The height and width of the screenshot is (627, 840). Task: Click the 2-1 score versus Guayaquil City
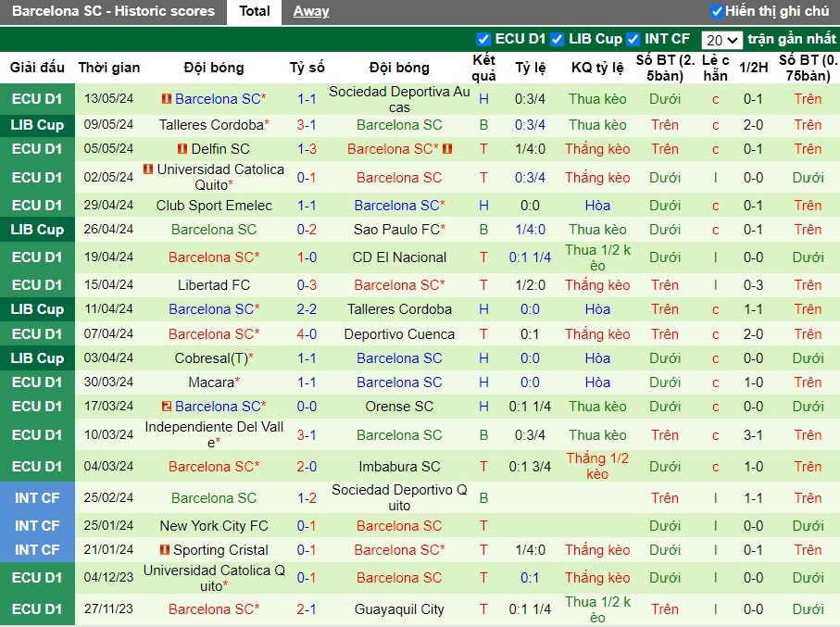(x=307, y=609)
